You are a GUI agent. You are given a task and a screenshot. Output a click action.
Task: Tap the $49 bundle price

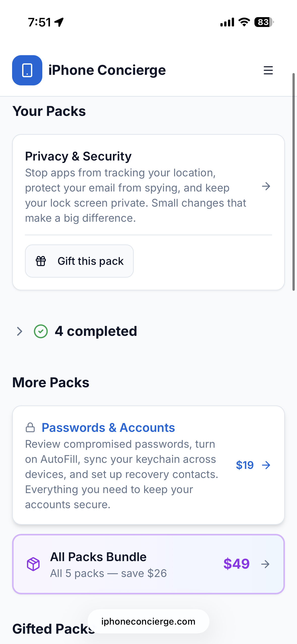236,564
